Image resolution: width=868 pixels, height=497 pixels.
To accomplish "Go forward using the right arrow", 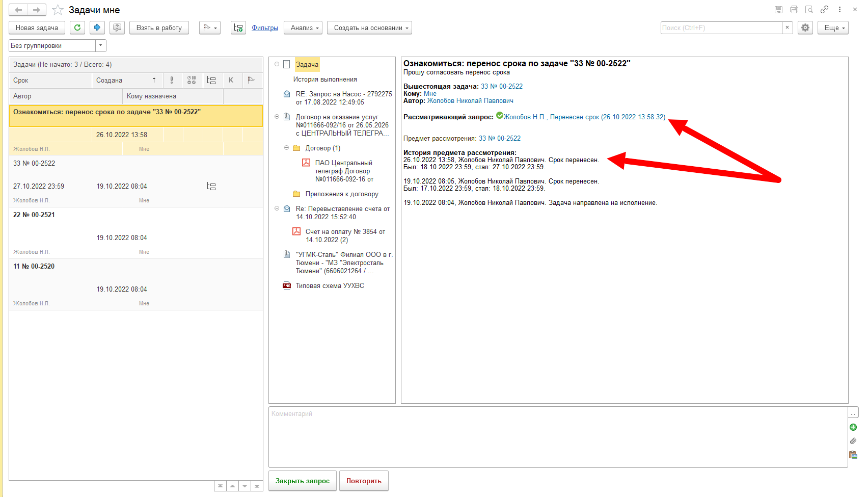I will point(37,10).
